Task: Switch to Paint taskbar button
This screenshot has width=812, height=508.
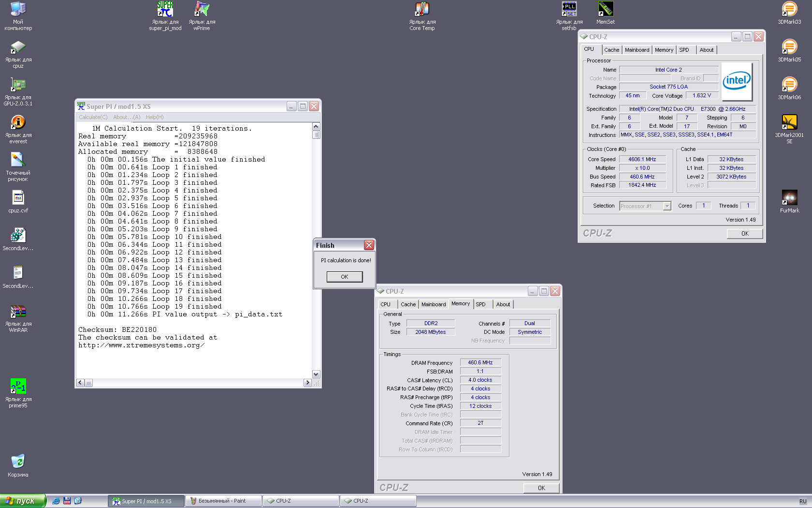Action: pyautogui.click(x=223, y=501)
